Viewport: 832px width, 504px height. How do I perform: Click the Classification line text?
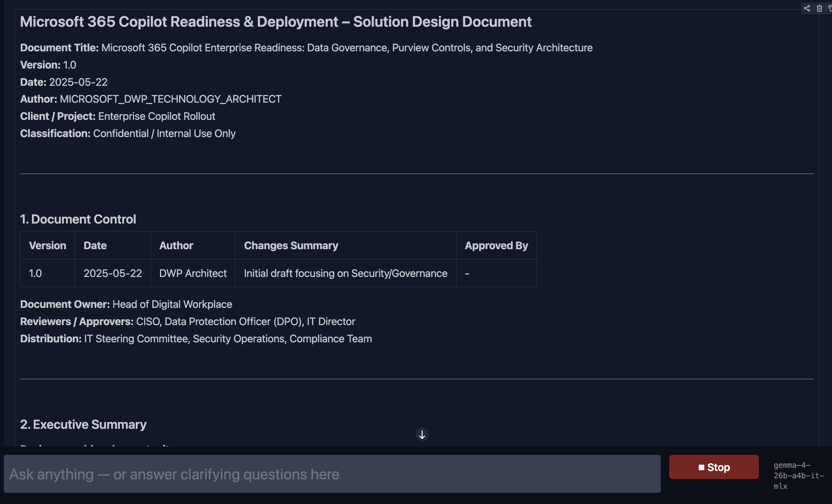[x=128, y=134]
